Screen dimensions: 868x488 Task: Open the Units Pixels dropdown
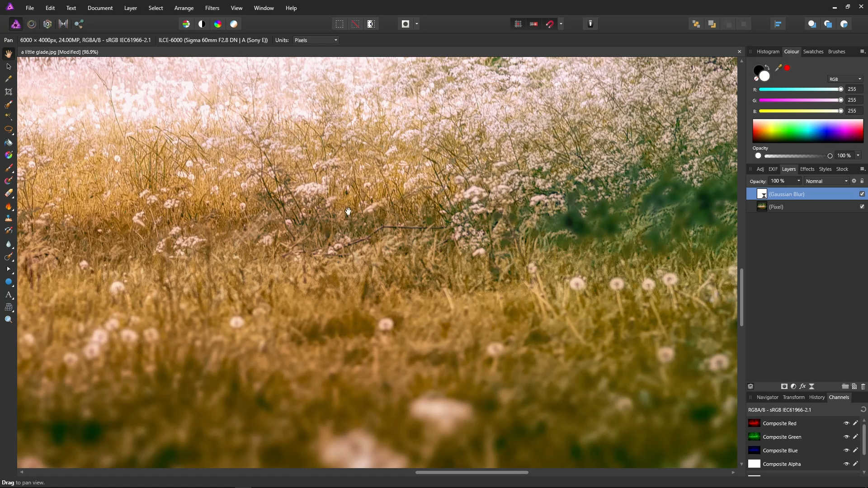click(x=316, y=40)
